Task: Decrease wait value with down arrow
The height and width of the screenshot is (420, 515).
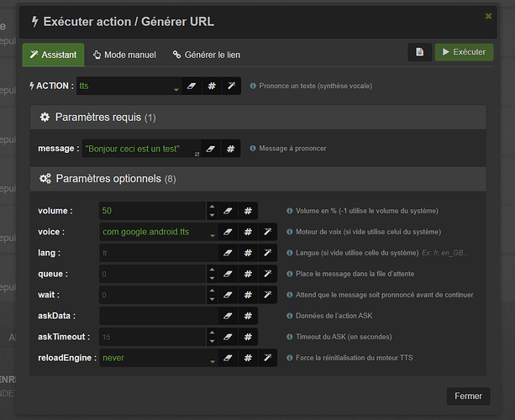Action: click(x=213, y=299)
